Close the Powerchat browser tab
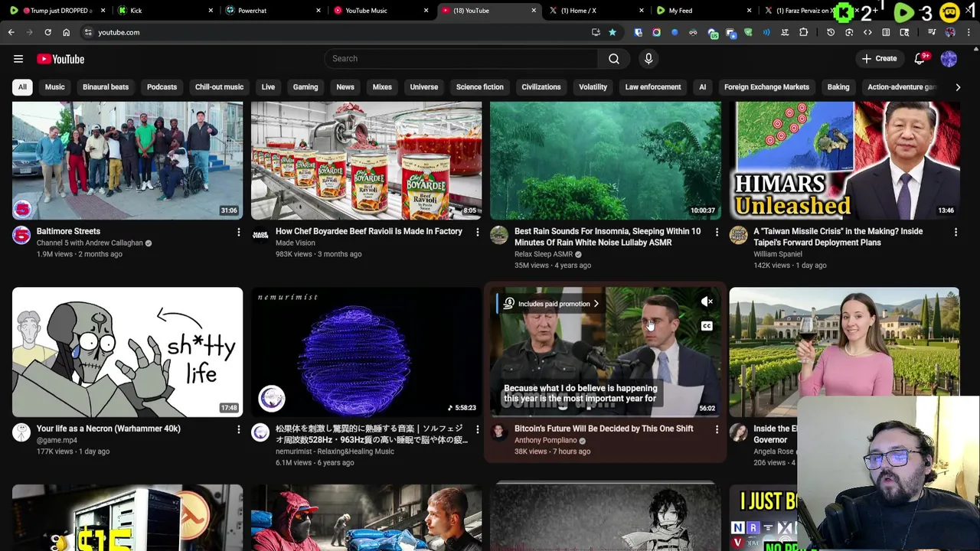Viewport: 980px width, 551px height. 318,11
